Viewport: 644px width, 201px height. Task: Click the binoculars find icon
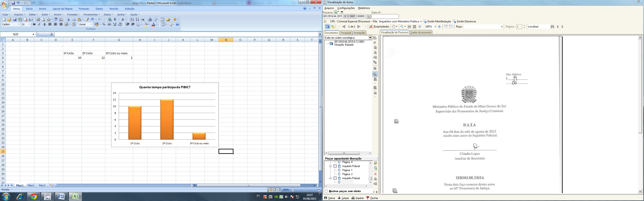pyautogui.click(x=552, y=27)
